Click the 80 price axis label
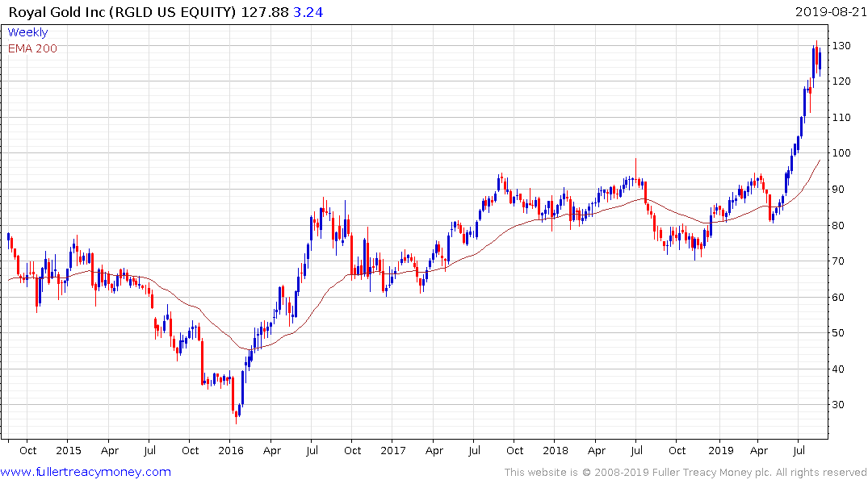Image resolution: width=868 pixels, height=484 pixels. 838,225
